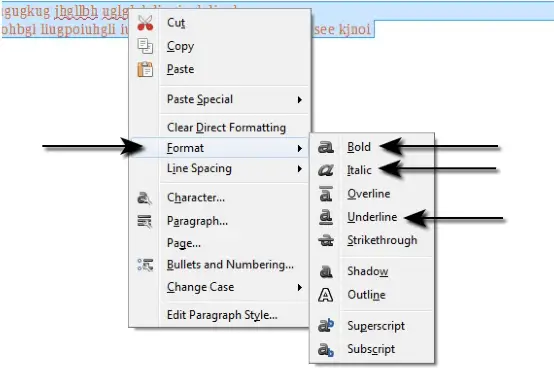Click the Cut scissors icon
The width and height of the screenshot is (554, 380).
145,23
